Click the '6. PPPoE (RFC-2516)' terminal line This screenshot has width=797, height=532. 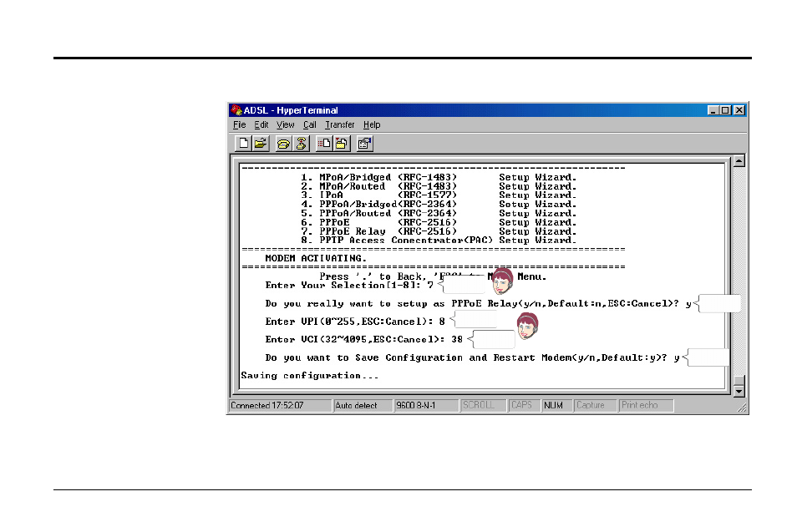click(439, 222)
